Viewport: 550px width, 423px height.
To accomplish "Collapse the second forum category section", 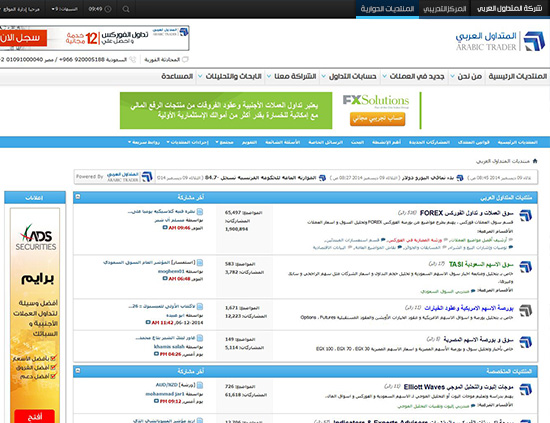I will click(x=78, y=370).
